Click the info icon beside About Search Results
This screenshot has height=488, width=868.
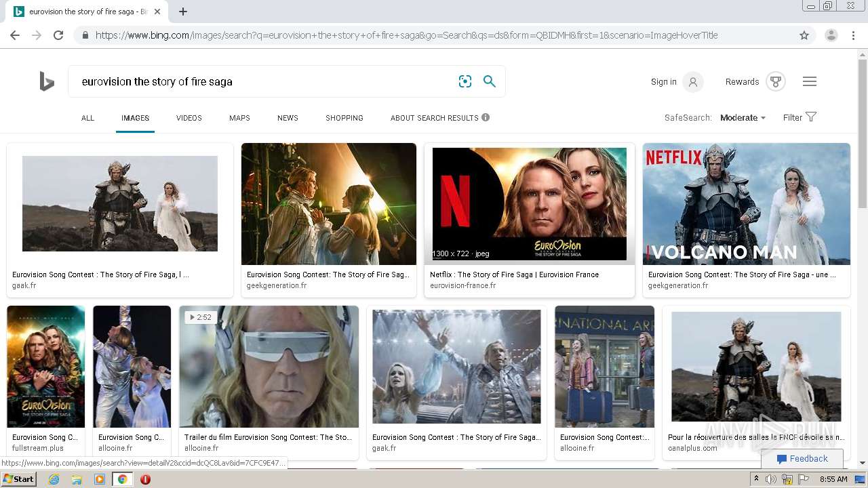pyautogui.click(x=486, y=117)
